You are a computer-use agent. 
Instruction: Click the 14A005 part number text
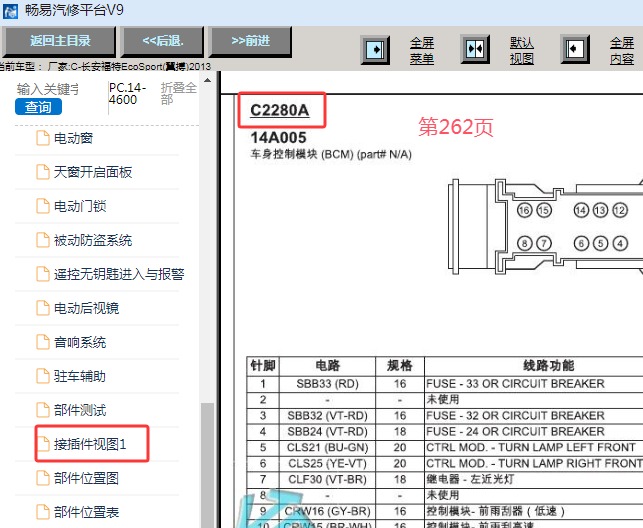coord(278,138)
